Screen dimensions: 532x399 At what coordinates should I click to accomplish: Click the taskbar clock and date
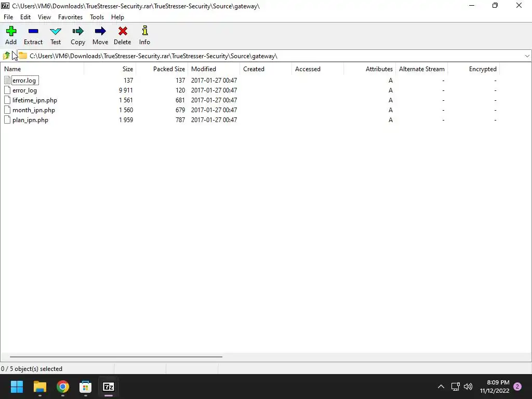(x=495, y=387)
